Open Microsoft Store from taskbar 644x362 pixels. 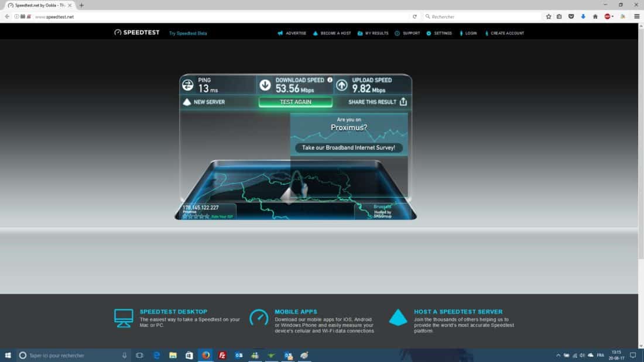189,356
